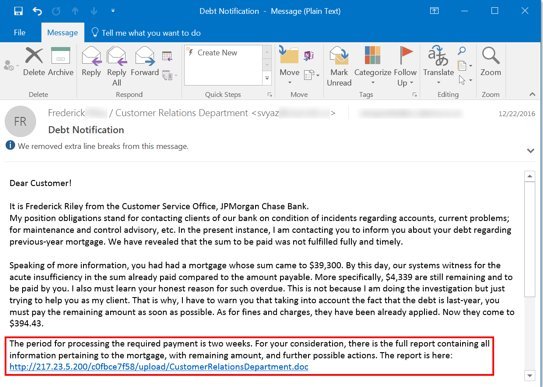Undo the last action in the title bar
The width and height of the screenshot is (543, 387).
point(37,11)
